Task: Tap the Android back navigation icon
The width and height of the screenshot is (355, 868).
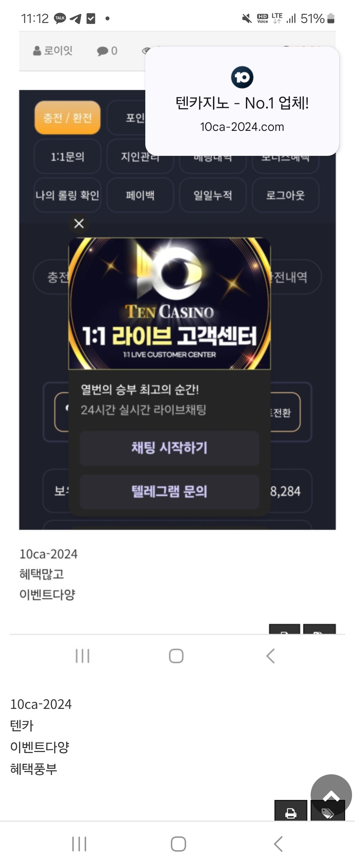Action: point(278,844)
